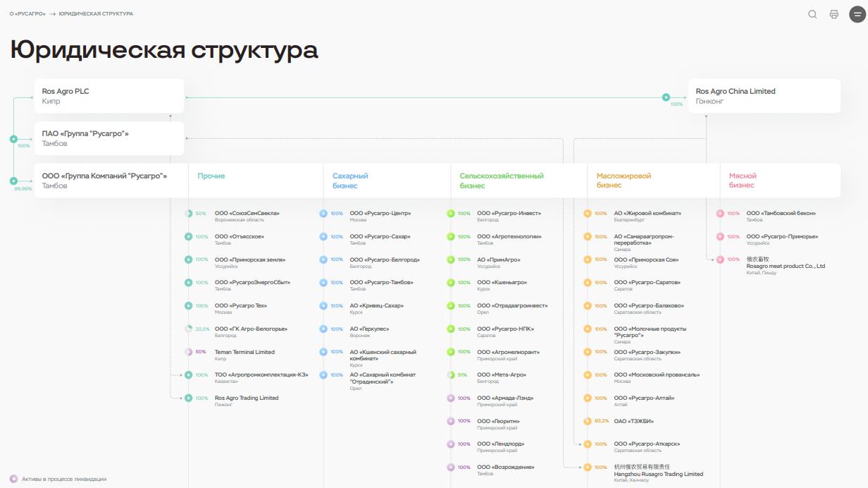Click the share icon beside Ros Agro Trading Limited
868x488 pixels.
[188, 398]
